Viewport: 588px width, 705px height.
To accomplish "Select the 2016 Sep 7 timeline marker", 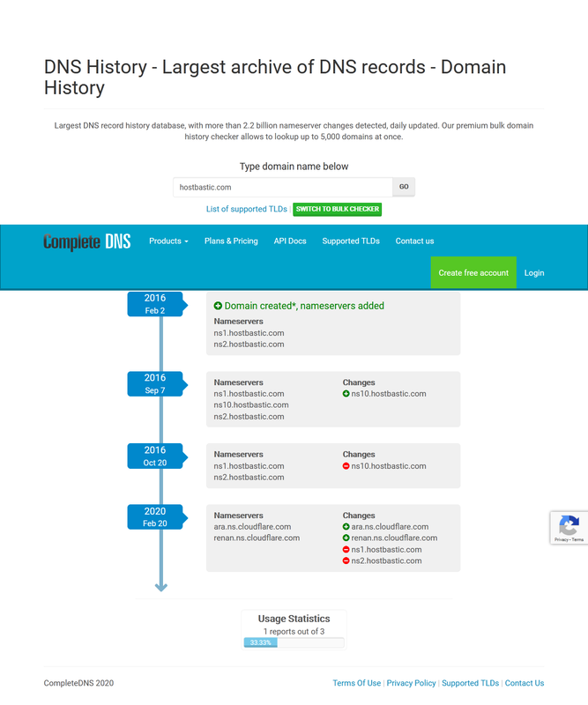I will pos(157,384).
